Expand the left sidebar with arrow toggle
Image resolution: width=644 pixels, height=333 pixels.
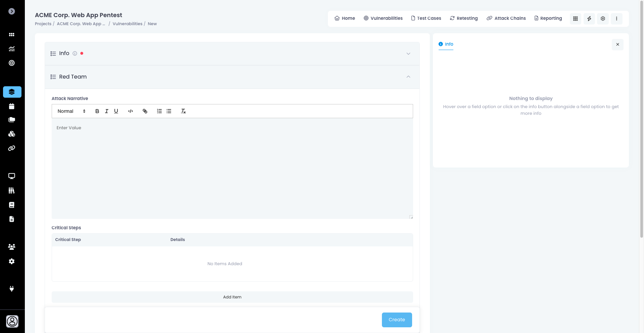[x=12, y=11]
